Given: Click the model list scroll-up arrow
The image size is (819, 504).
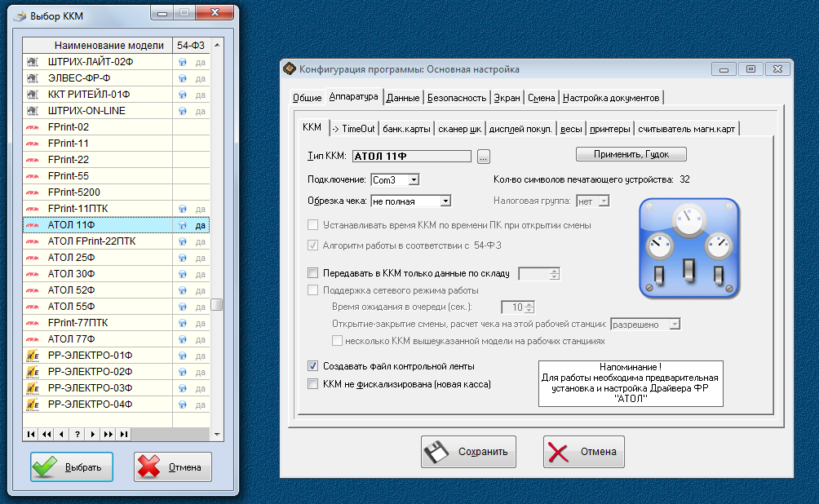Looking at the screenshot, I should coord(217,45).
